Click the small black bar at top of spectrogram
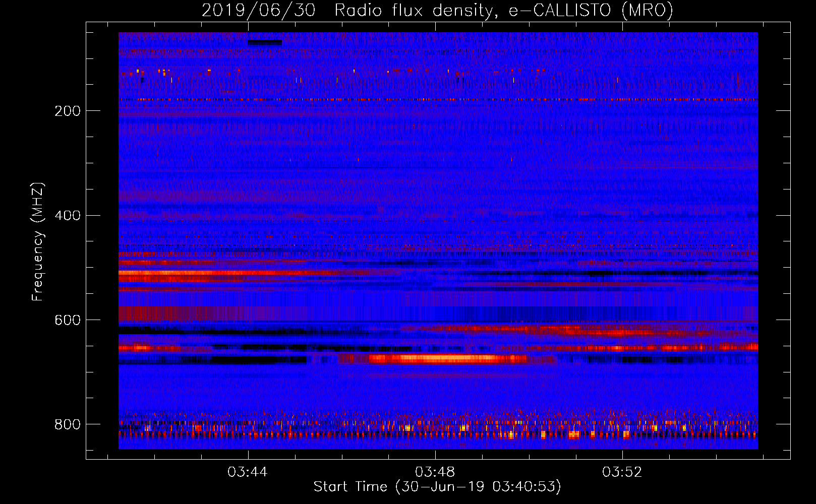The width and height of the screenshot is (816, 504). 265,42
